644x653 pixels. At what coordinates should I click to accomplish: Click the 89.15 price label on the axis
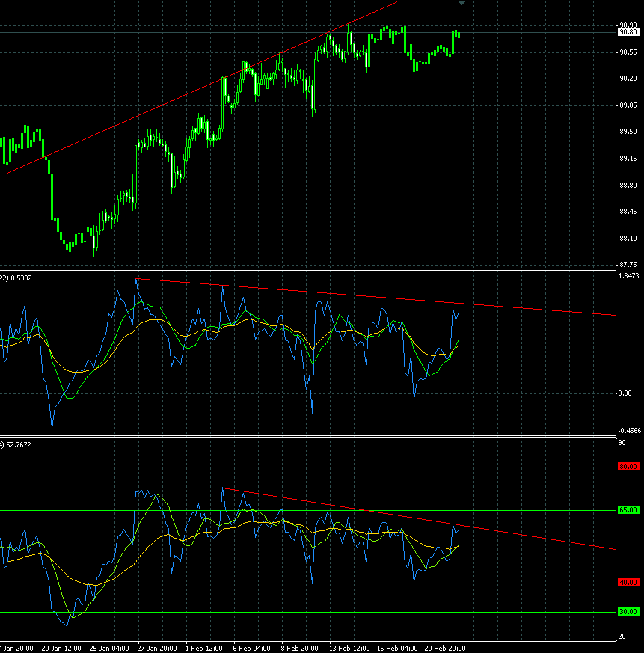pyautogui.click(x=629, y=159)
